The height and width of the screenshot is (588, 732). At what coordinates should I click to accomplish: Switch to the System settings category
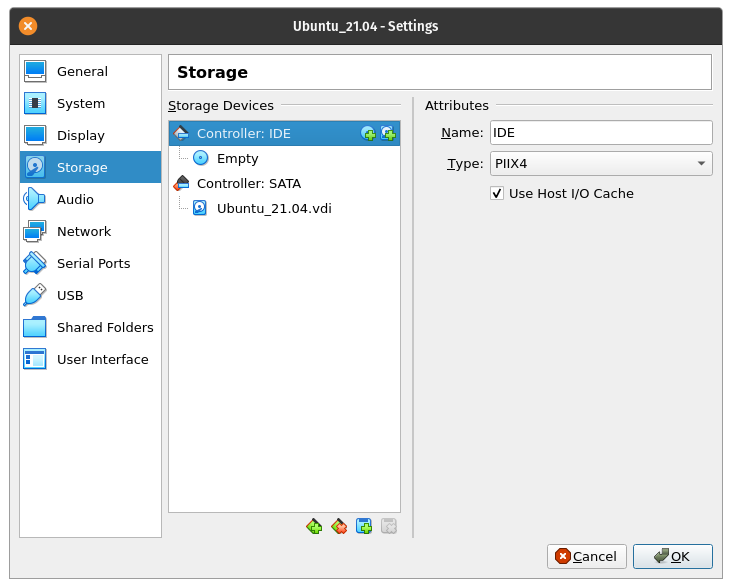click(x=80, y=103)
